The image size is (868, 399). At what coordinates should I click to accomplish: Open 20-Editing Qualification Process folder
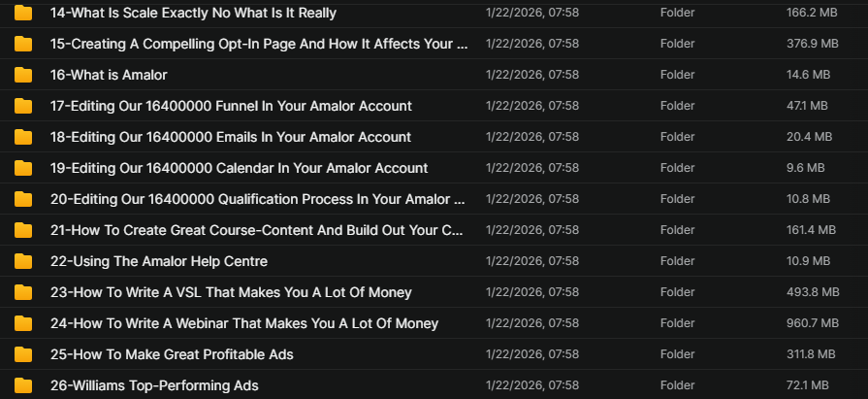[258, 199]
